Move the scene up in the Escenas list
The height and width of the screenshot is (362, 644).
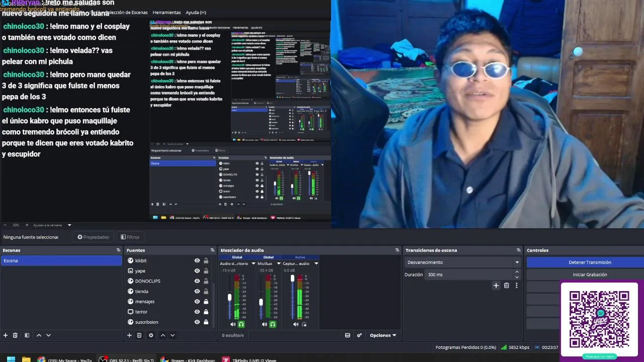(x=39, y=335)
